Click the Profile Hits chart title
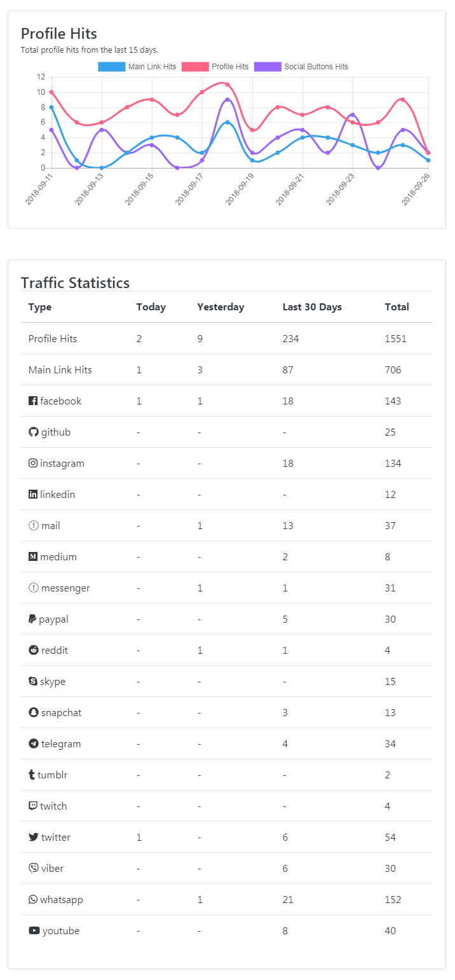Screen dimensions: 455x980 coord(58,33)
